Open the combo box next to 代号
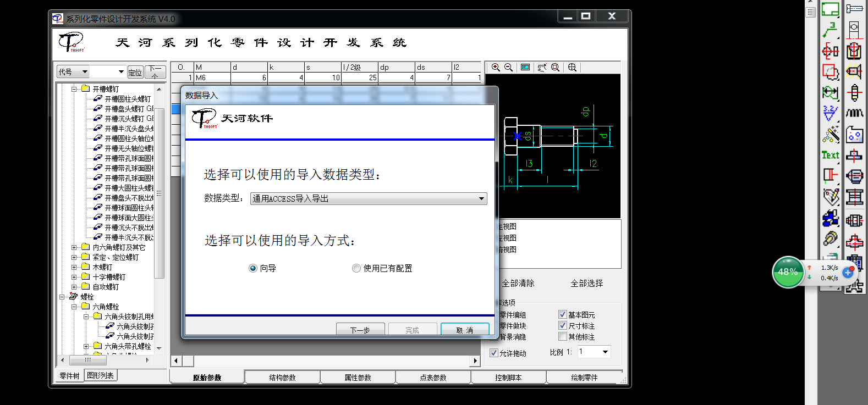868x405 pixels. [108, 71]
